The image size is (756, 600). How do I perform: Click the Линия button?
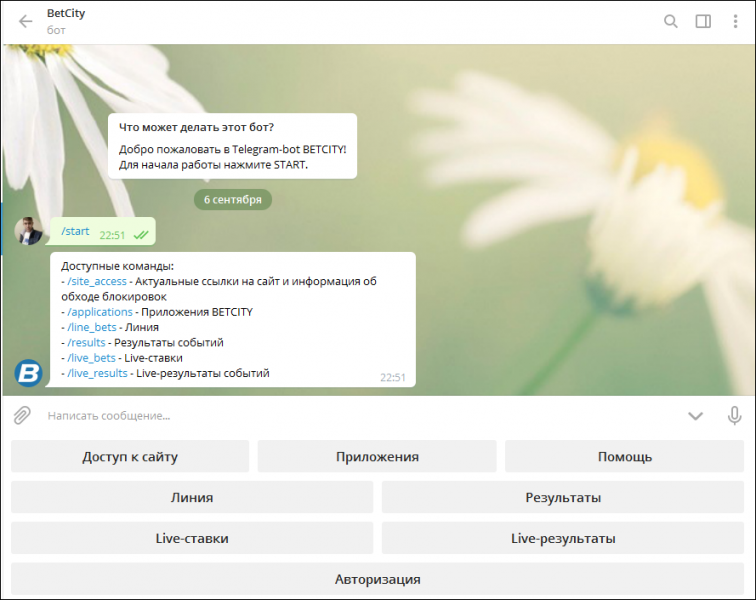point(192,497)
